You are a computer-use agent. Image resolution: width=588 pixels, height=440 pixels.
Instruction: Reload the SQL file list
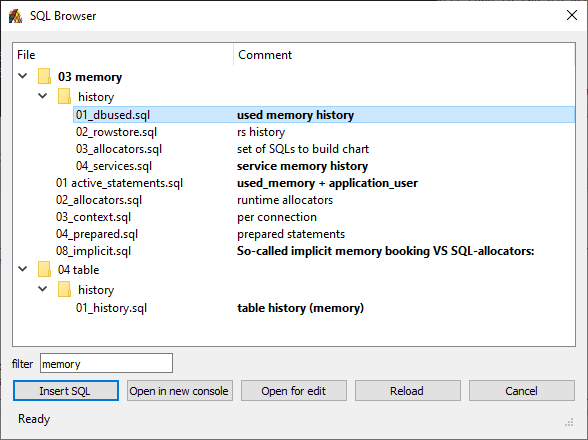tap(408, 391)
